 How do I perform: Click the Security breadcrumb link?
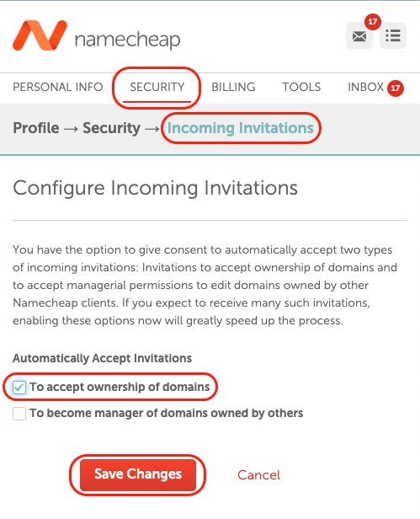coord(111,128)
